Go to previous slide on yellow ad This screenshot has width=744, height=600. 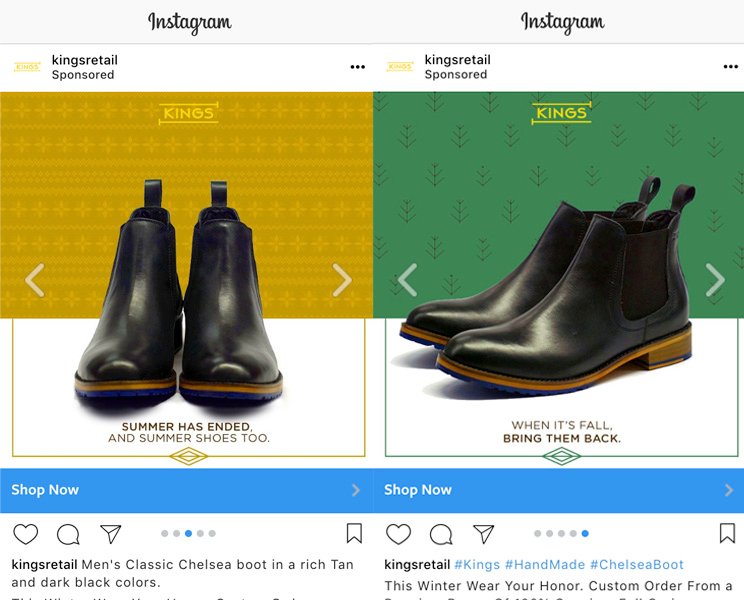[34, 280]
